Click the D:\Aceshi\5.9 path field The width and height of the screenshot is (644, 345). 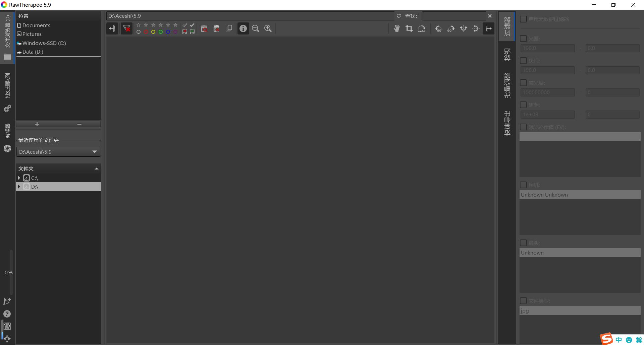[250, 16]
